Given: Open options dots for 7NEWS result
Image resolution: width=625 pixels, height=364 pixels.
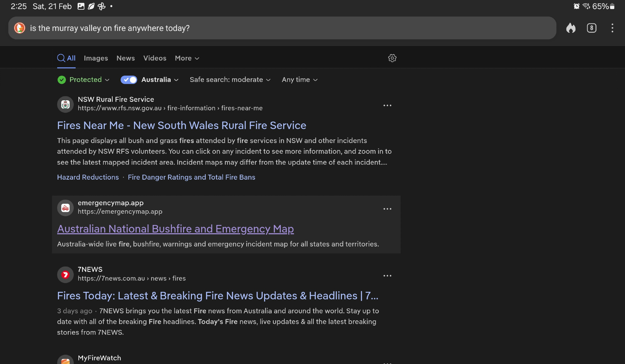Looking at the screenshot, I should 387,276.
